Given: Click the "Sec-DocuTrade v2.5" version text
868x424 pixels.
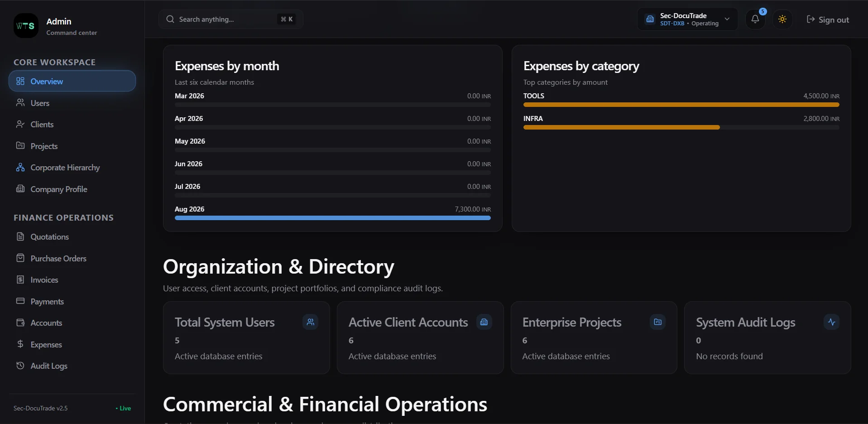Looking at the screenshot, I should pos(40,408).
